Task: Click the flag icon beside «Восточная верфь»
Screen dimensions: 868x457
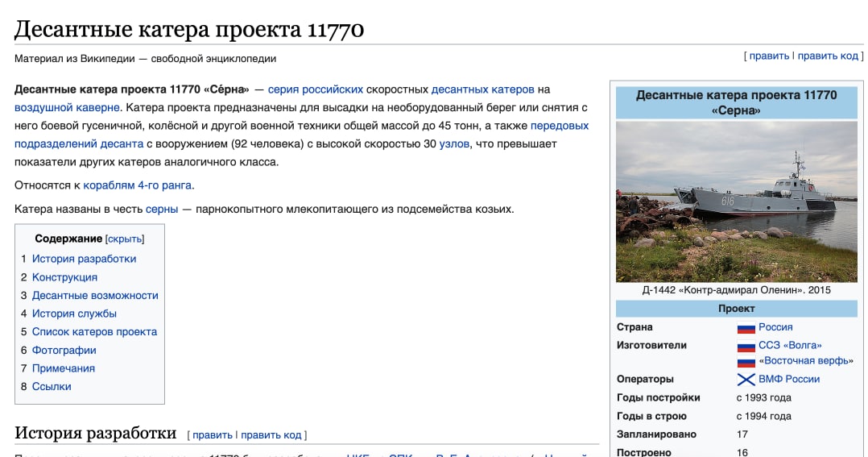Action: point(746,361)
